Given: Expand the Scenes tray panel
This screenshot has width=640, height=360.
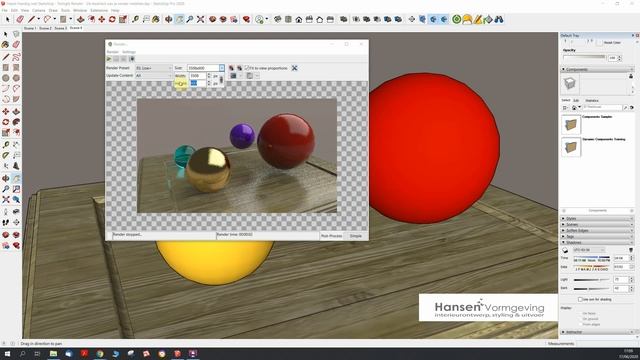Looking at the screenshot, I should click(598, 224).
